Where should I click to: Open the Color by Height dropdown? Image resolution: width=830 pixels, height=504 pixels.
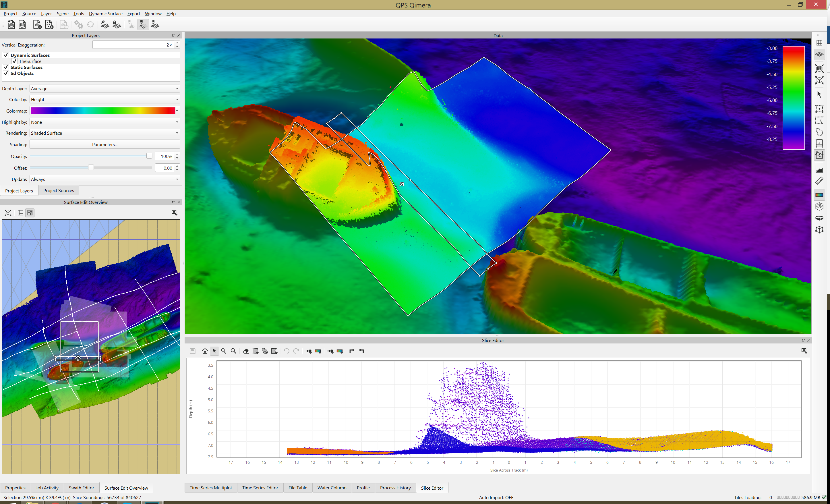pyautogui.click(x=105, y=99)
